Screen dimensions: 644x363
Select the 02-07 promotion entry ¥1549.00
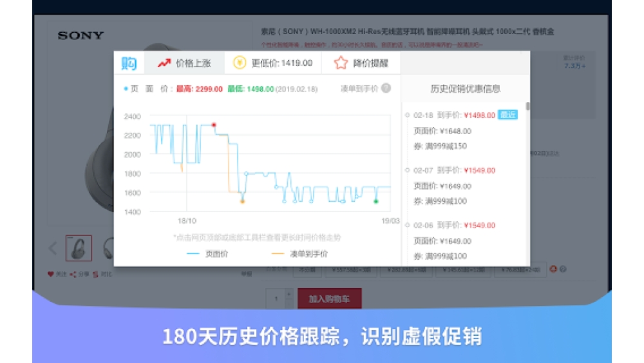click(454, 170)
